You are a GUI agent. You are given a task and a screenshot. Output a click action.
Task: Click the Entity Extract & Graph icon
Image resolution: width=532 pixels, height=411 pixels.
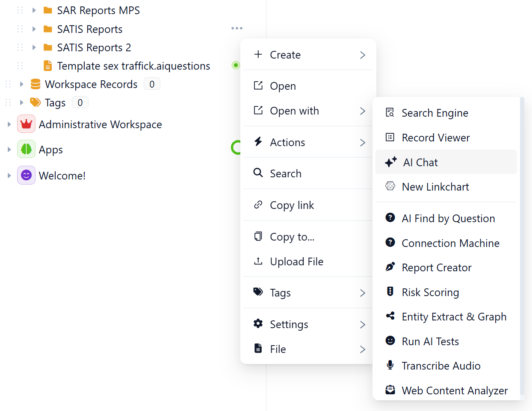click(390, 316)
